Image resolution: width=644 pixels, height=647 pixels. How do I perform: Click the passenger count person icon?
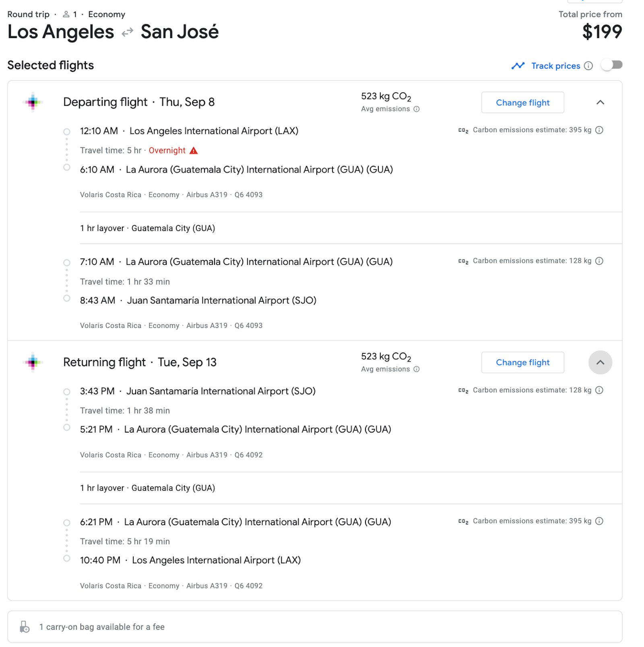pos(65,14)
